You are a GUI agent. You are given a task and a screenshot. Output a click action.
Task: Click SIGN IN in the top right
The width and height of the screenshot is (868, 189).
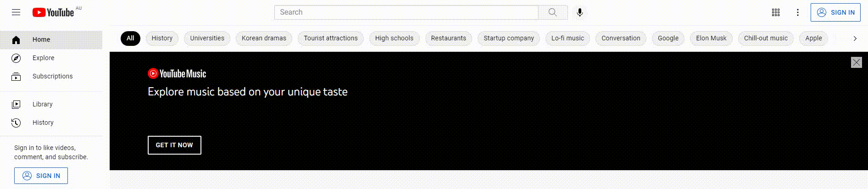click(x=835, y=12)
